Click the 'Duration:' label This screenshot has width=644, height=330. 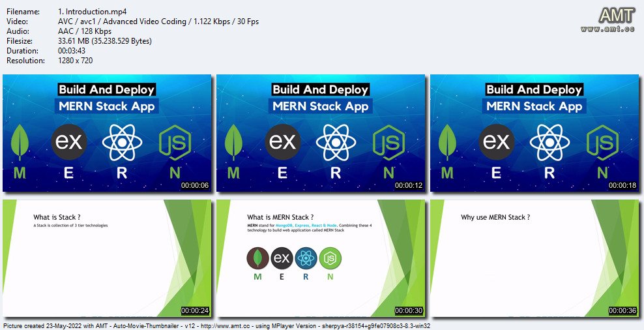23,51
